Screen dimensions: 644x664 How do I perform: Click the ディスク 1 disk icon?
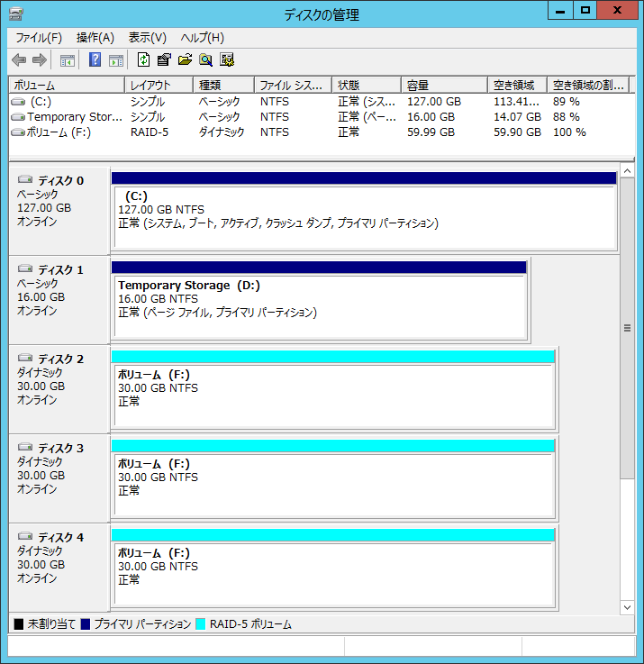coord(25,268)
